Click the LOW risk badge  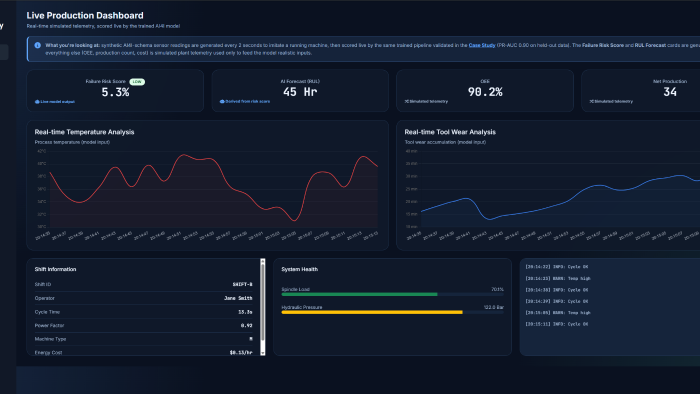coord(137,82)
